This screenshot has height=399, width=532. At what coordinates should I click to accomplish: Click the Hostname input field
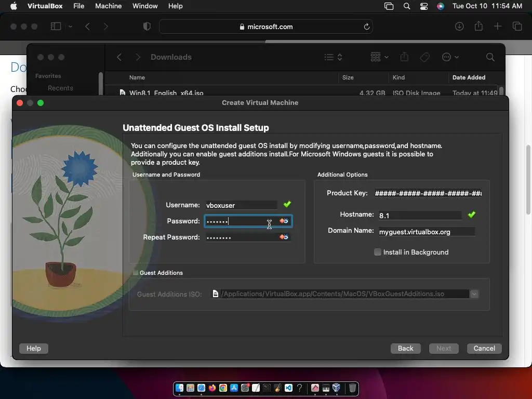(x=420, y=215)
